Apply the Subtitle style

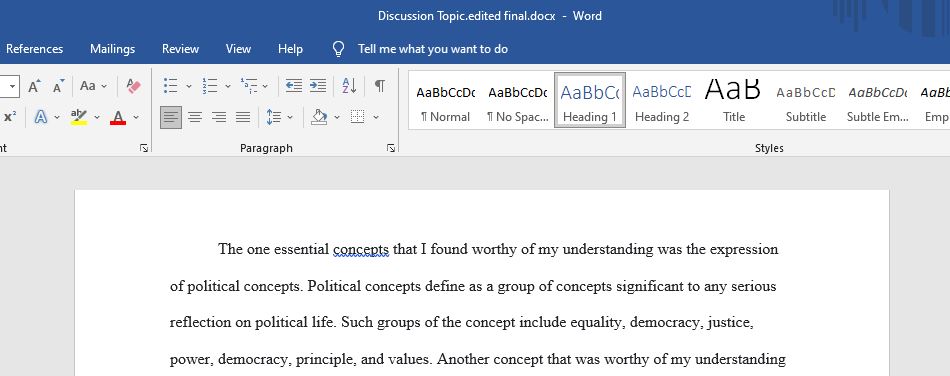(x=806, y=101)
